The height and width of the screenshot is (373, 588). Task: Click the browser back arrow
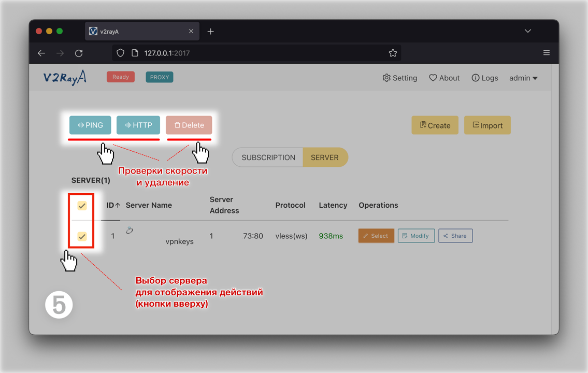click(x=41, y=53)
